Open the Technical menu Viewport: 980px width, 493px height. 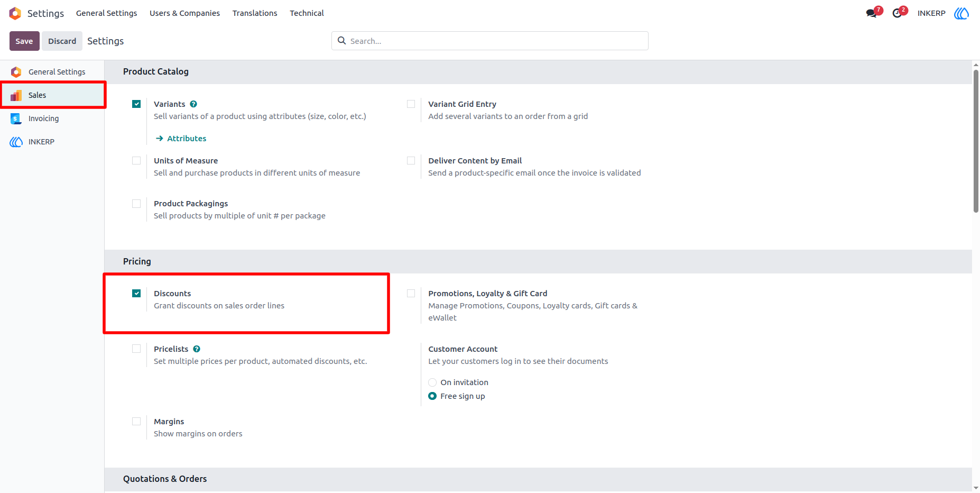pyautogui.click(x=307, y=13)
